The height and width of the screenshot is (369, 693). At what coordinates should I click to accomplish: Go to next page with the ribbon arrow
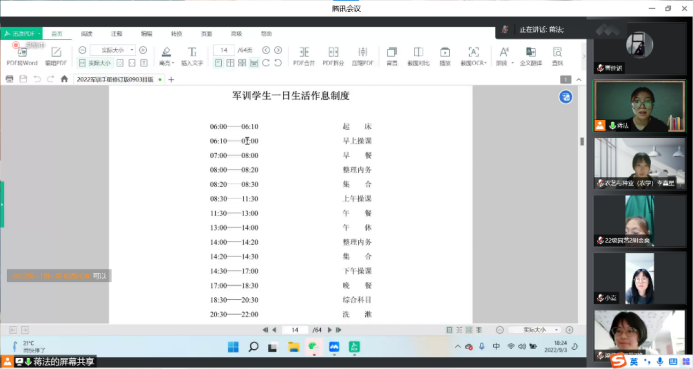click(278, 50)
